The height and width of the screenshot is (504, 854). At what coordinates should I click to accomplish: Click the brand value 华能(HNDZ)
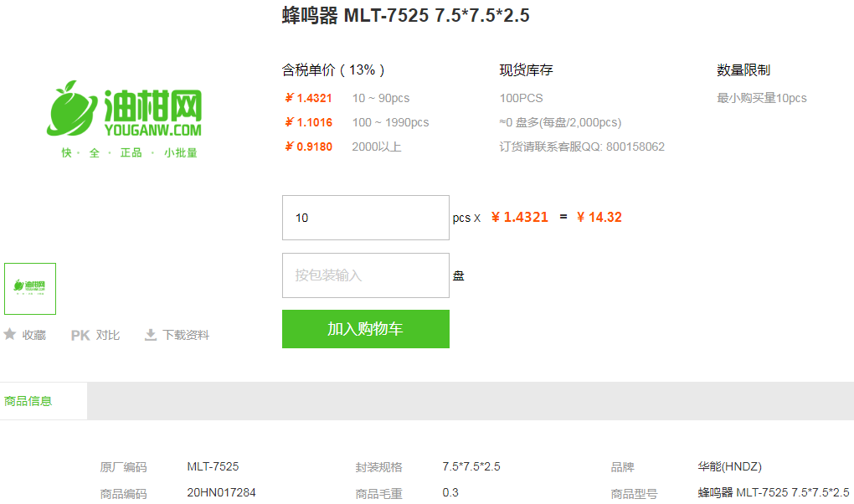pos(729,466)
